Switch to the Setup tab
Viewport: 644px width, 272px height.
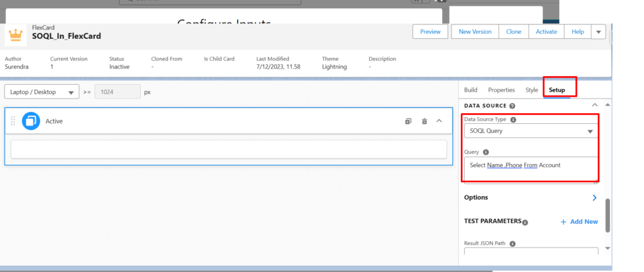point(557,90)
